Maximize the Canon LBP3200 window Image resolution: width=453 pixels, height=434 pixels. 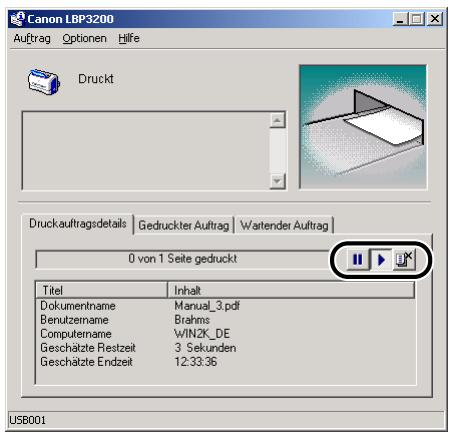coord(417,19)
